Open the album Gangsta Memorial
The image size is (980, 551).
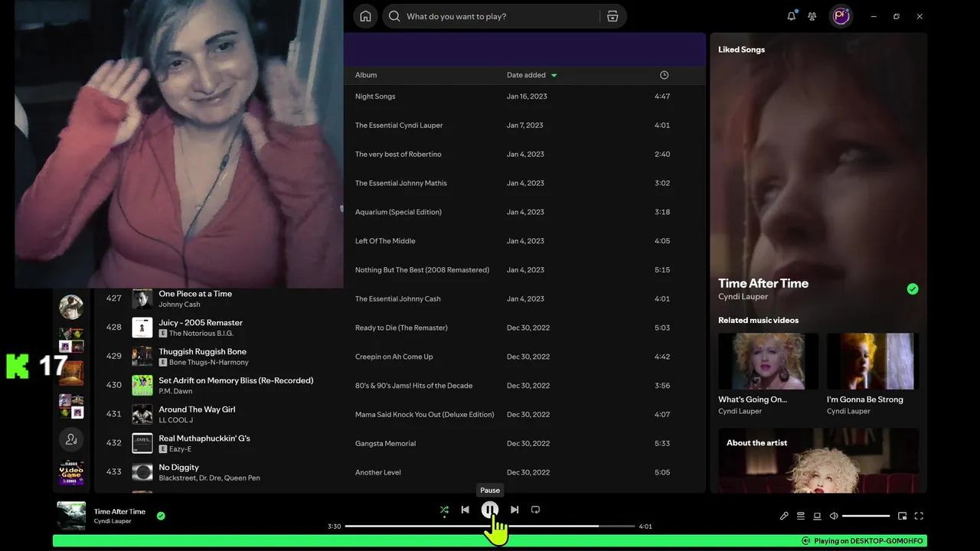click(385, 444)
